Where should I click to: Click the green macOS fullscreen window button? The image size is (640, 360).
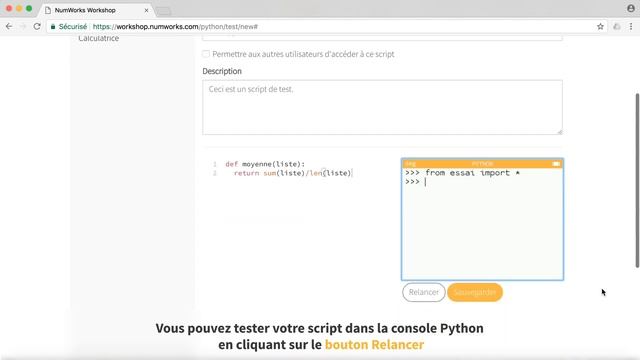click(29, 8)
